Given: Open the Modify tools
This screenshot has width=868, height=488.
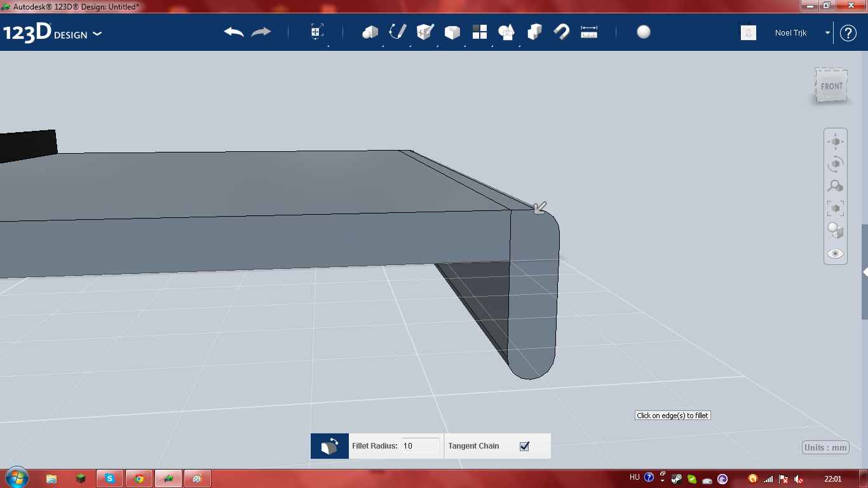Looking at the screenshot, I should point(452,32).
